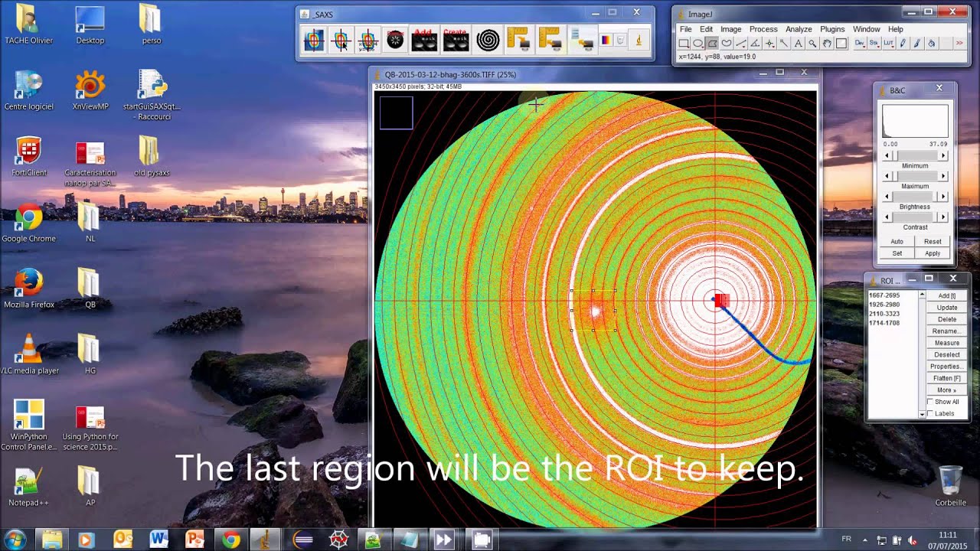Click first beam-center icon in _SAXS toolbar

(x=314, y=41)
